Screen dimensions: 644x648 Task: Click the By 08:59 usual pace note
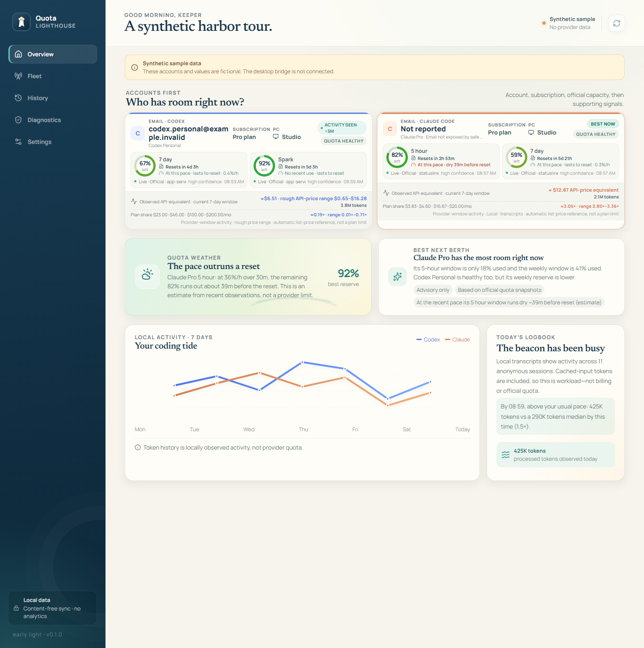(x=555, y=417)
